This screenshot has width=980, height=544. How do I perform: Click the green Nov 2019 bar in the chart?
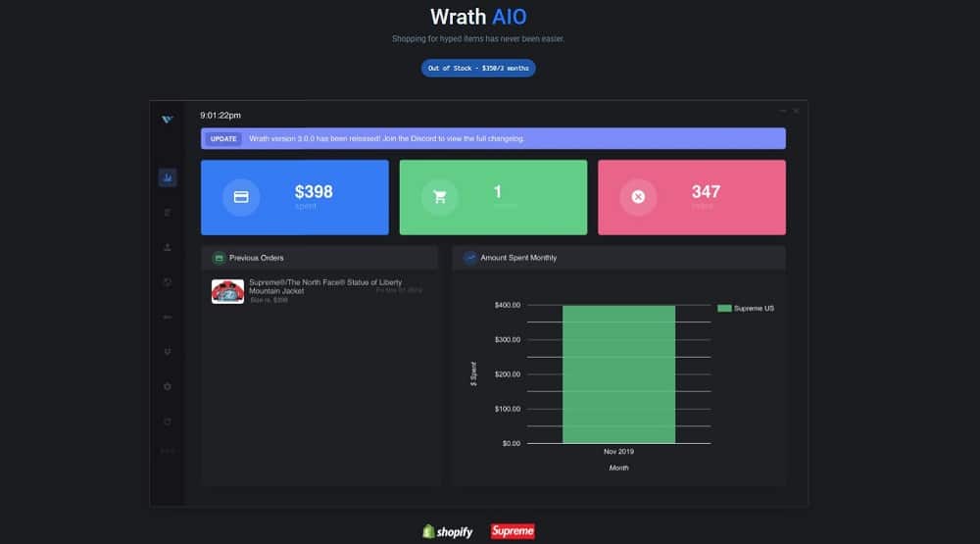[618, 373]
